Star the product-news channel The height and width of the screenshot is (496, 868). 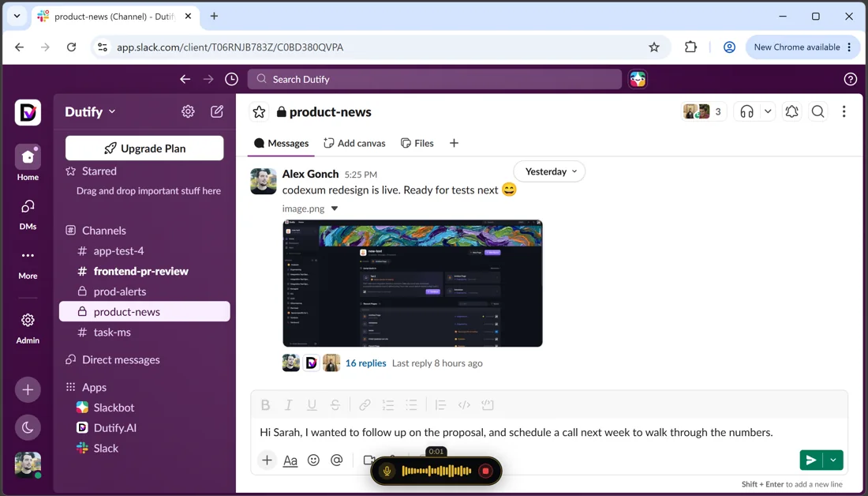[x=259, y=112]
